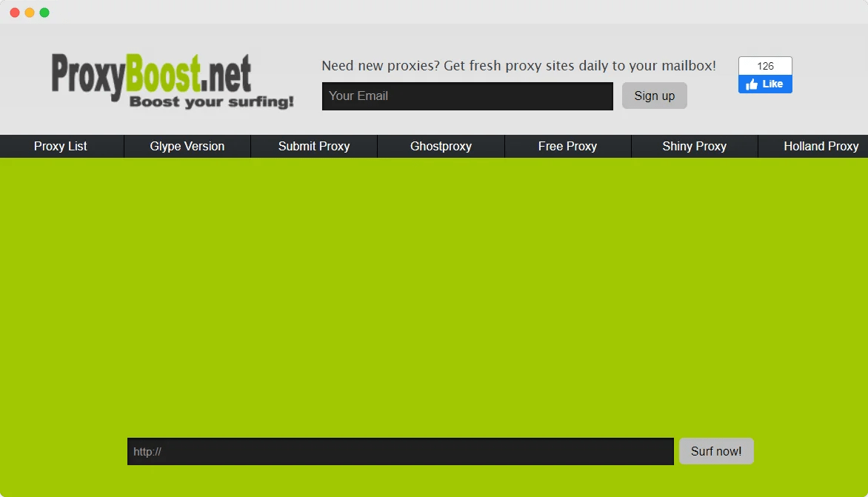
Task: Switch to the Free Proxy tab
Action: pos(567,146)
